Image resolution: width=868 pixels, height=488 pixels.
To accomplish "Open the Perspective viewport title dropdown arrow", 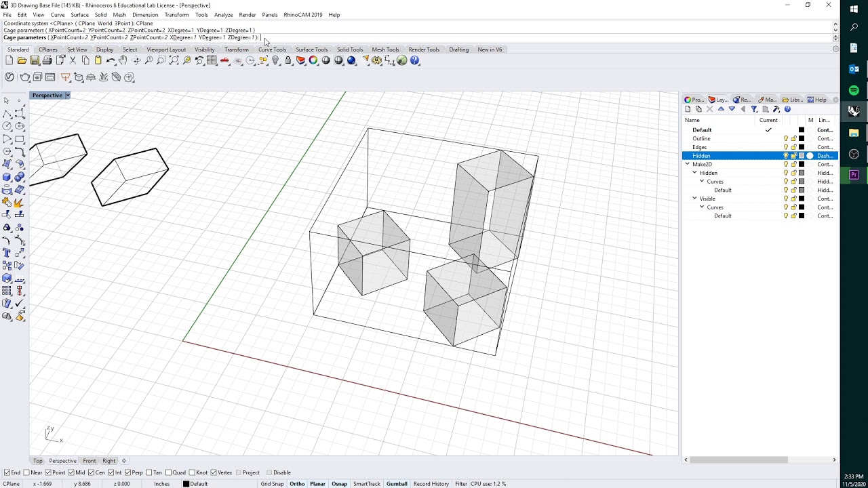I will [x=67, y=95].
